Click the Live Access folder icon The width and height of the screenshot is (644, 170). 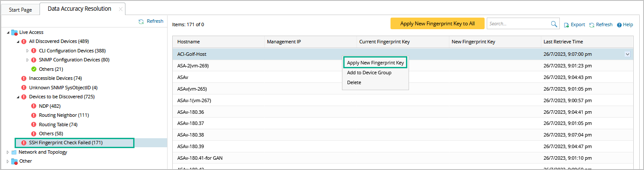tap(14, 32)
